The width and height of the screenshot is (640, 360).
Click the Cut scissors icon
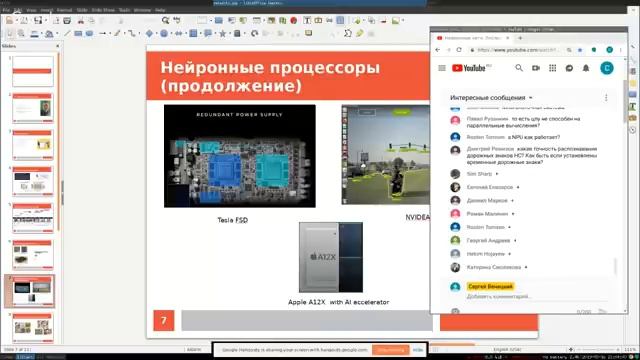tap(81, 20)
